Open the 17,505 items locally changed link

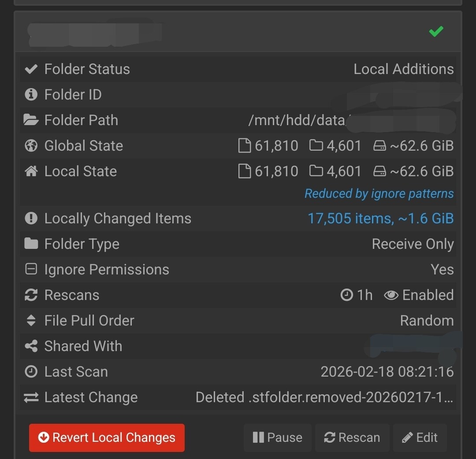(x=380, y=218)
